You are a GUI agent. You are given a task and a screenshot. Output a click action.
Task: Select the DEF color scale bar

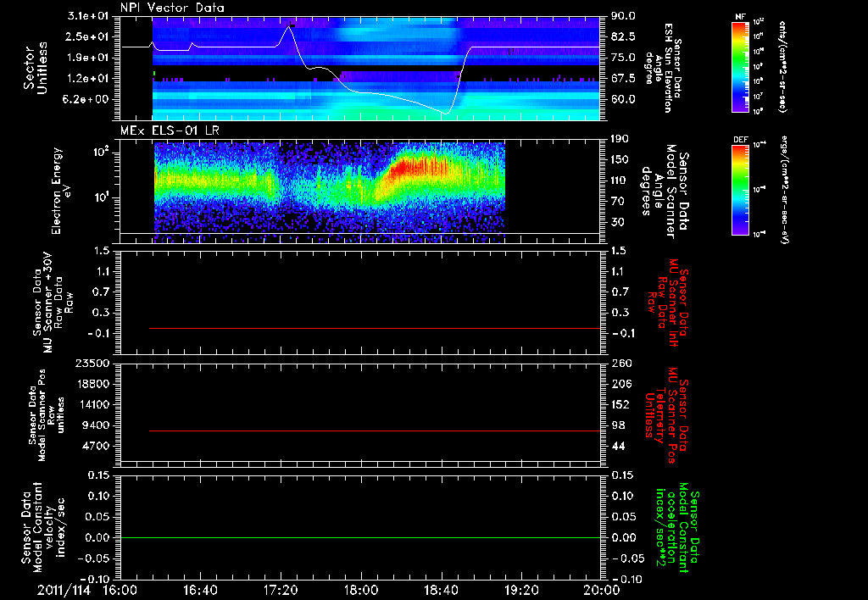coord(741,190)
